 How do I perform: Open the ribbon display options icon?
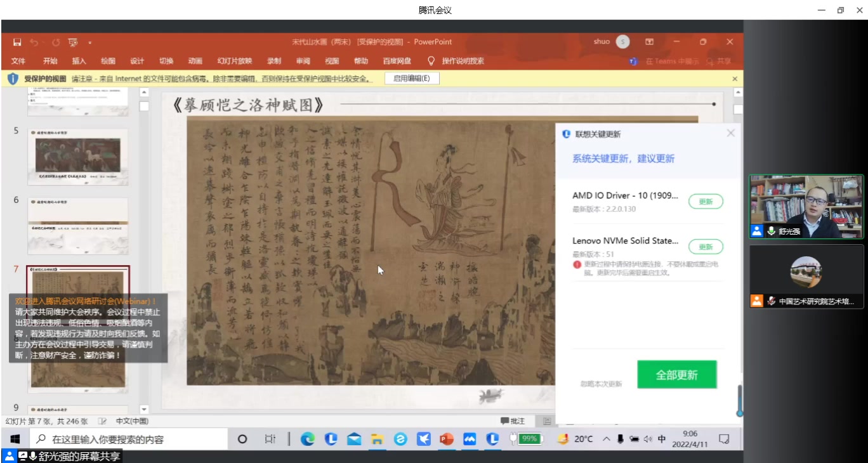[x=650, y=42]
